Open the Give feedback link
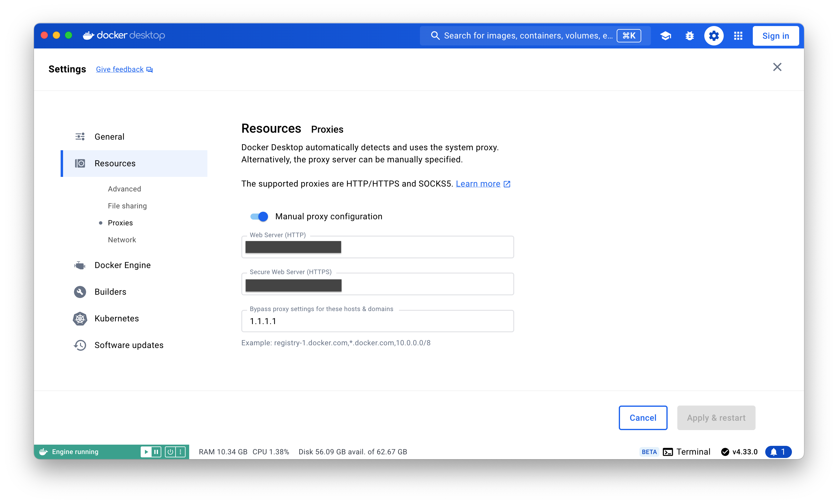838x504 pixels. [x=120, y=70]
